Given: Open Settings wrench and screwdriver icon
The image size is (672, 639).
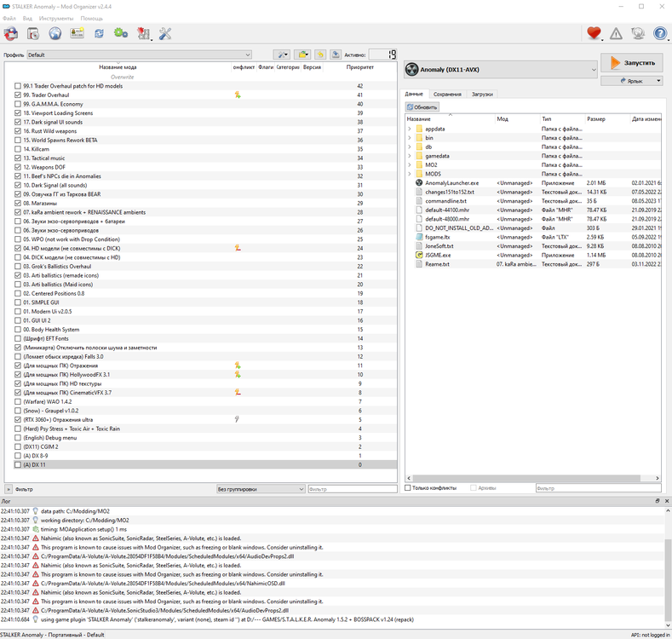Looking at the screenshot, I should click(x=165, y=33).
